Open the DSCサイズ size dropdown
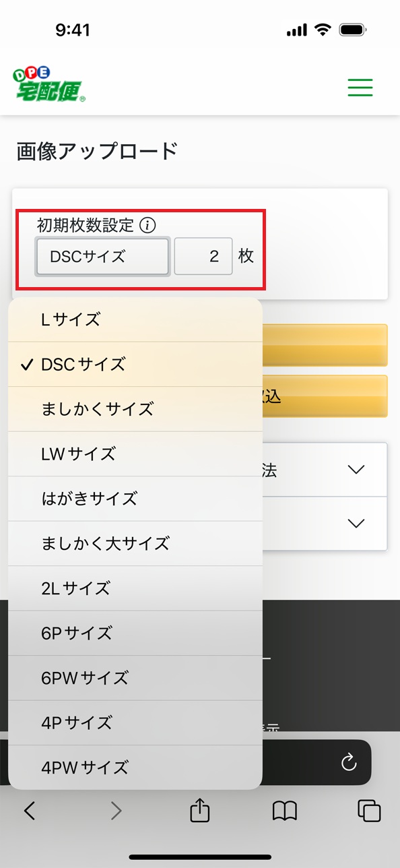Viewport: 400px width, 868px height. pyautogui.click(x=102, y=256)
